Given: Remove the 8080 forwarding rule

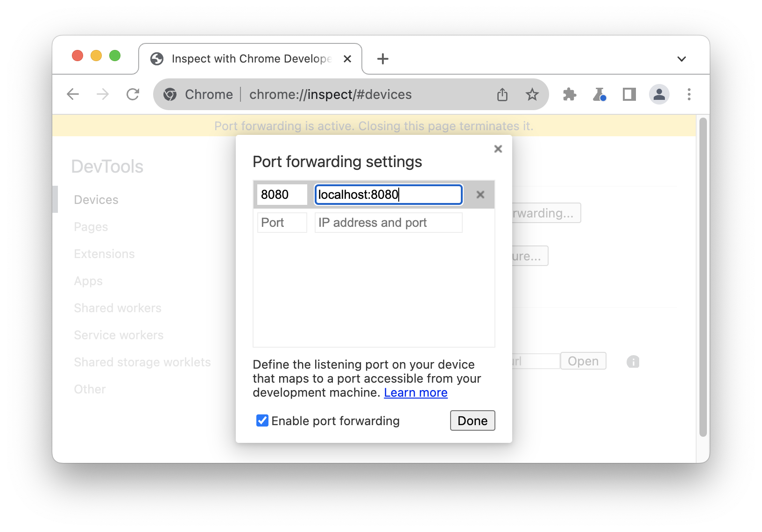Looking at the screenshot, I should pyautogui.click(x=480, y=195).
